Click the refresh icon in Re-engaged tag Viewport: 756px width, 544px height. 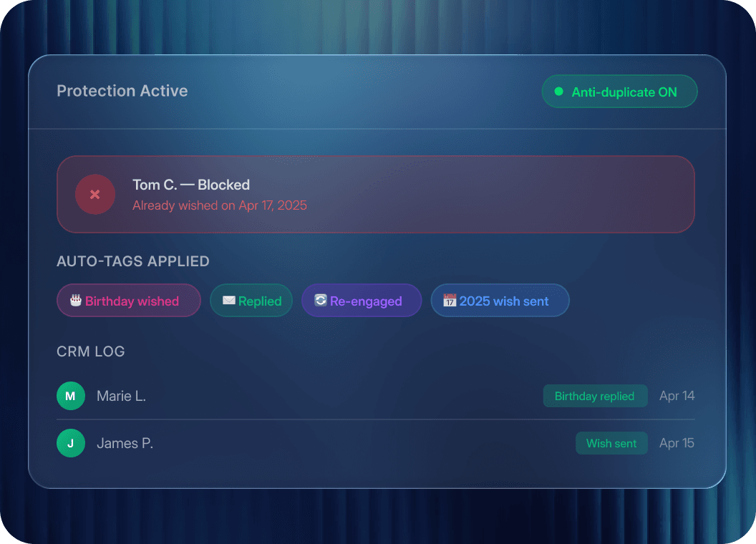pyautogui.click(x=321, y=300)
